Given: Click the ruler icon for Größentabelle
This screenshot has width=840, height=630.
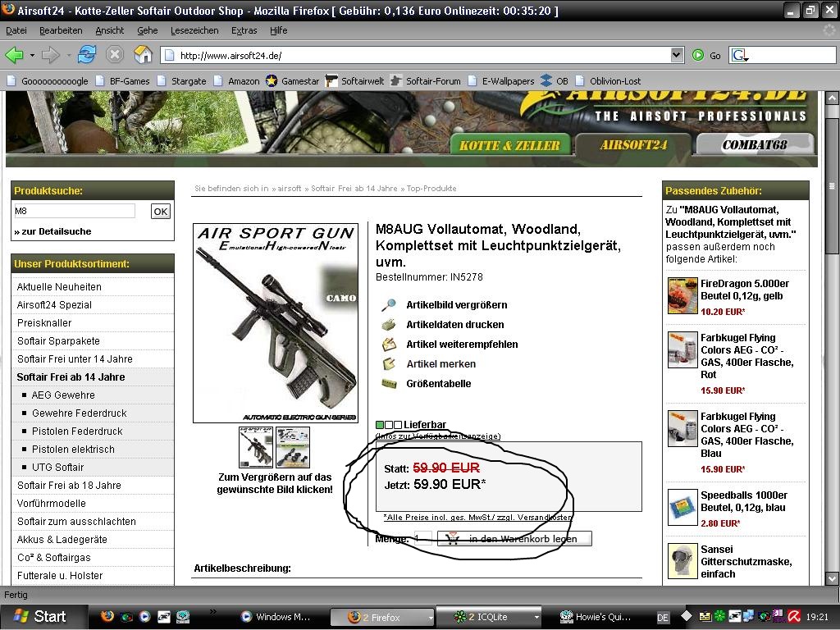Looking at the screenshot, I should pyautogui.click(x=388, y=384).
